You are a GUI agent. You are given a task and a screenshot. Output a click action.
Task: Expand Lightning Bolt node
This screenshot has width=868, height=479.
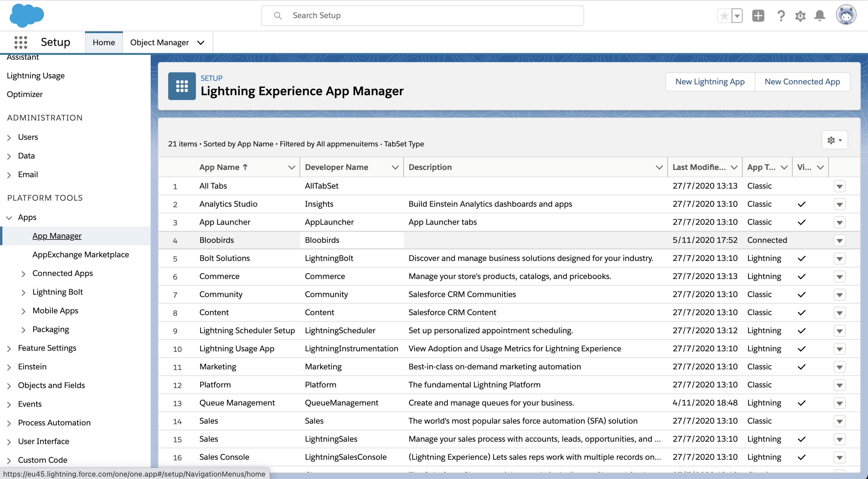(x=23, y=293)
